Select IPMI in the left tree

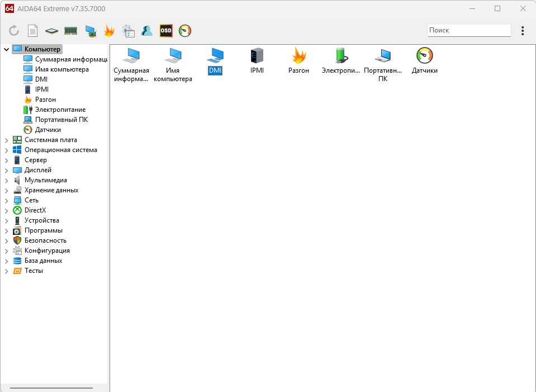[x=36, y=89]
